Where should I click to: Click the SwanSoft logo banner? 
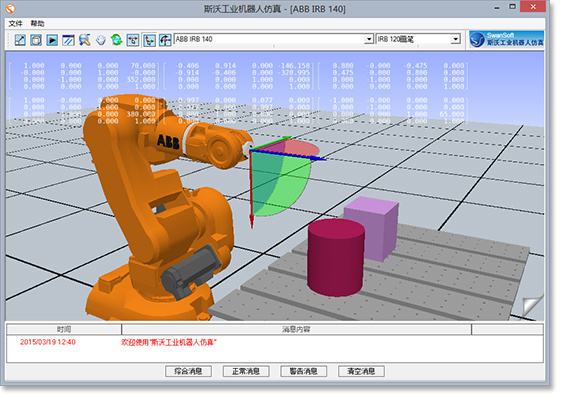click(506, 39)
